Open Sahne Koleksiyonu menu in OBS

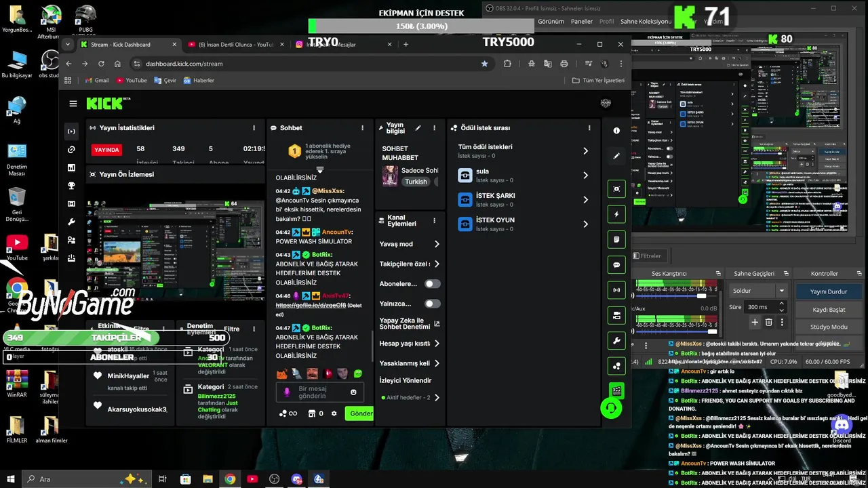[646, 22]
